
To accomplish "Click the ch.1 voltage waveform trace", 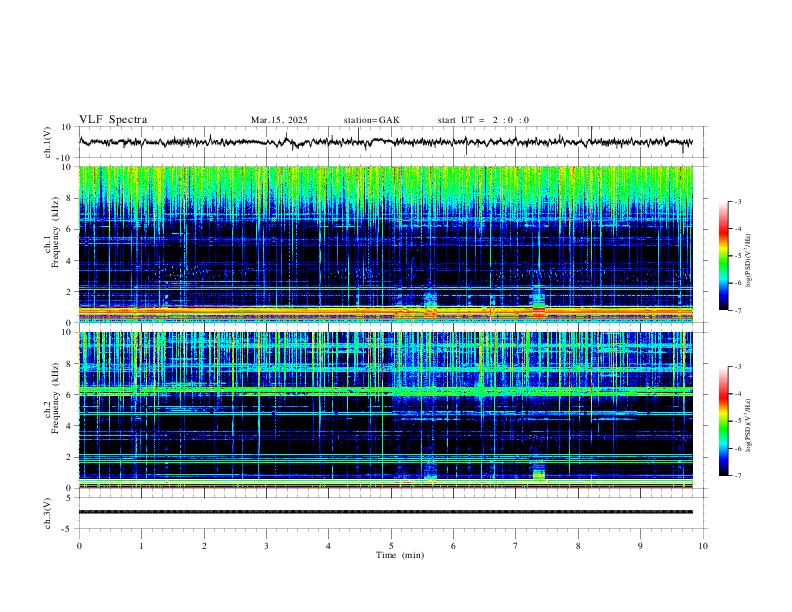I will 386,142.
